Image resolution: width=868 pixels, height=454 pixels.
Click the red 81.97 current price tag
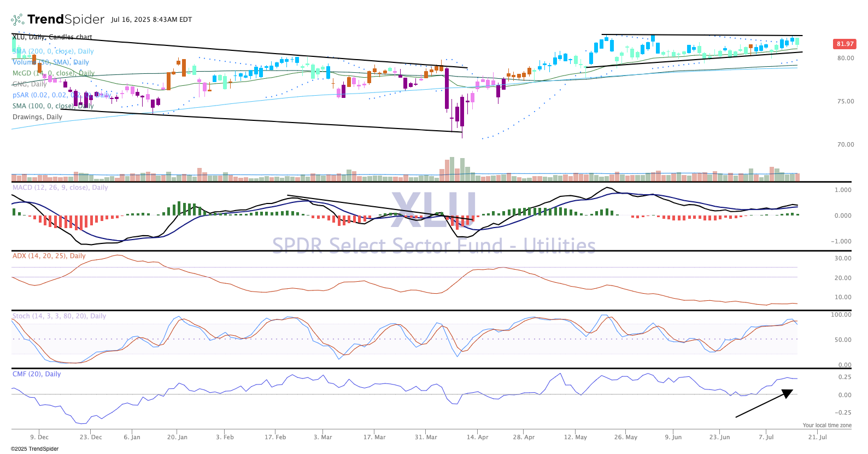coord(844,44)
